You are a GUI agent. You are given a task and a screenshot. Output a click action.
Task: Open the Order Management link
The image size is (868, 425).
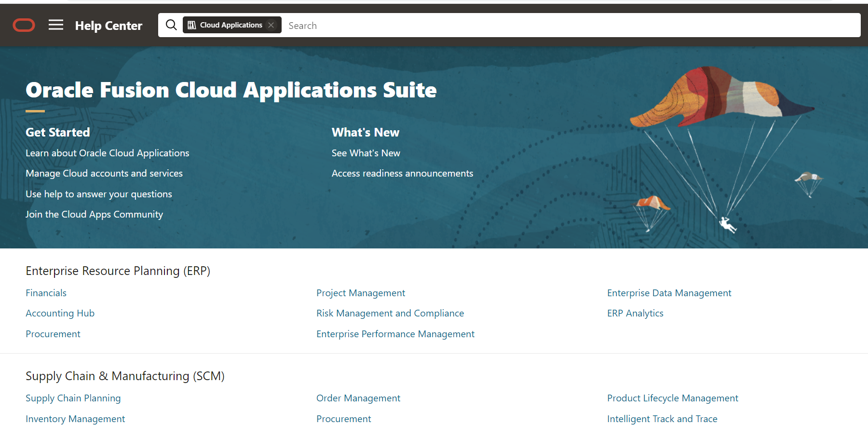click(358, 398)
